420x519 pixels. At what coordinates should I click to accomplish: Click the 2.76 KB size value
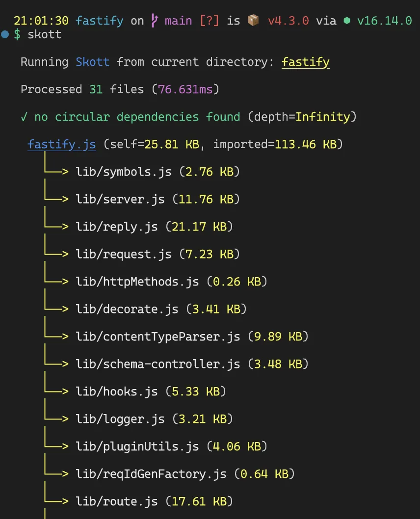210,172
